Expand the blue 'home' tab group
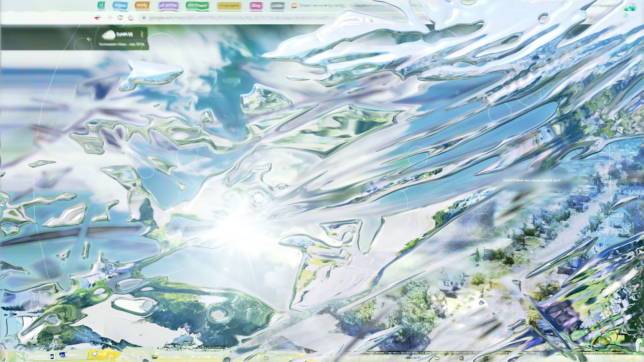This screenshot has height=362, width=644. 120,5
